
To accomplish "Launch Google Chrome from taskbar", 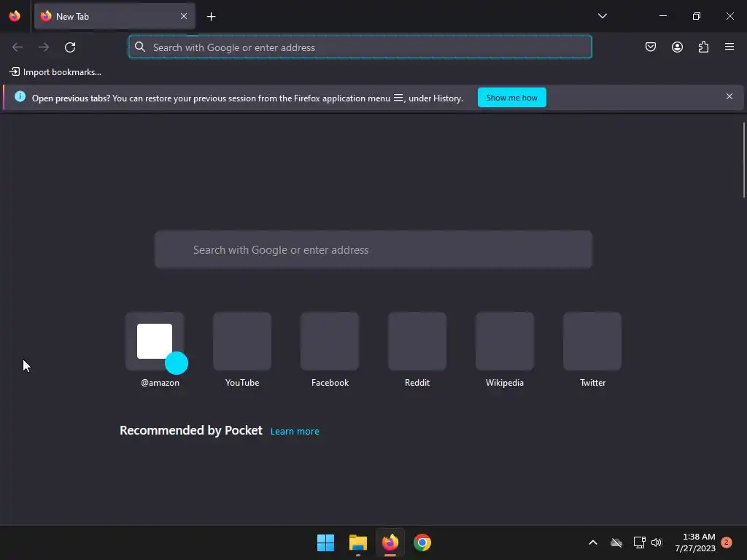I will [422, 542].
